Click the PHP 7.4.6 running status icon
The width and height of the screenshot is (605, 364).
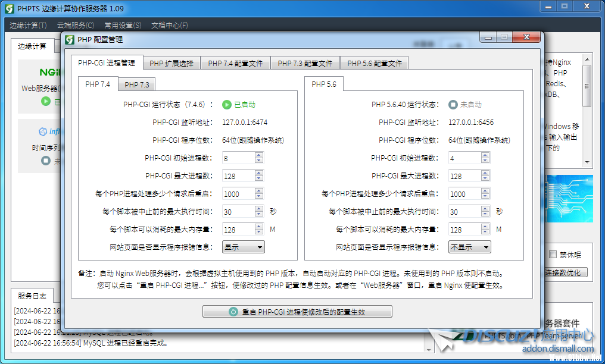tap(227, 105)
